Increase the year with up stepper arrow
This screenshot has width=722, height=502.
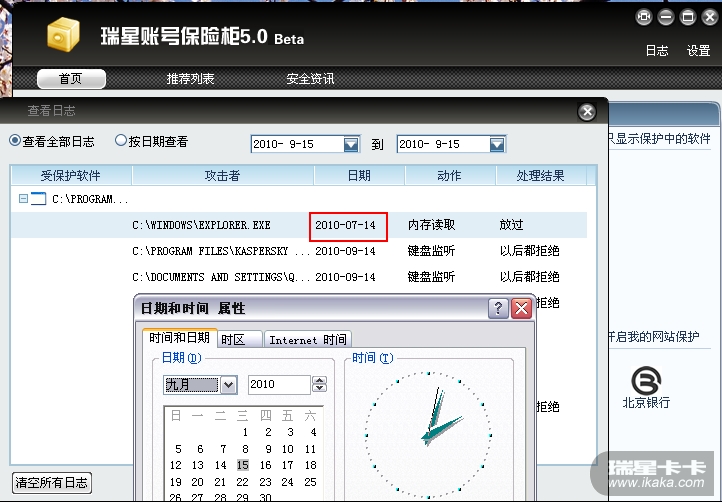[320, 380]
